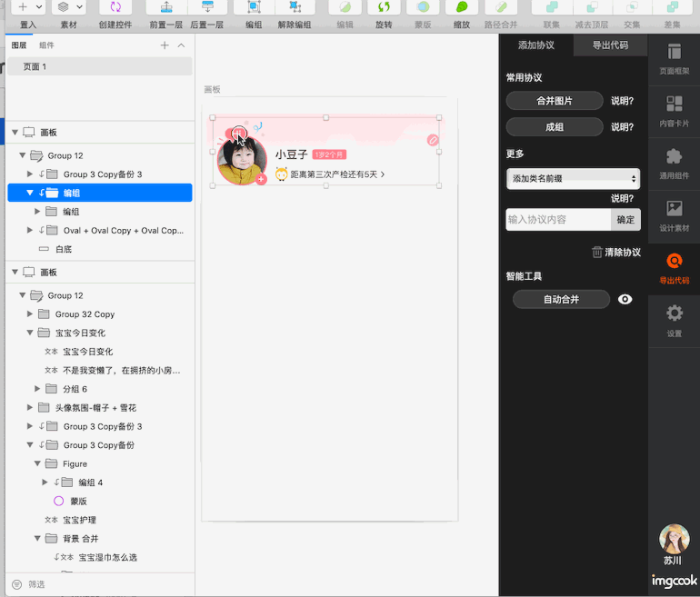Click 确定 confirm button
700x597 pixels.
(625, 220)
